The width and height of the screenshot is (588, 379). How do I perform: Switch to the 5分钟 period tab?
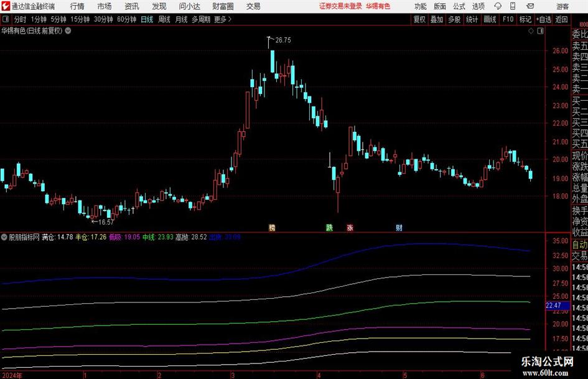[58, 19]
